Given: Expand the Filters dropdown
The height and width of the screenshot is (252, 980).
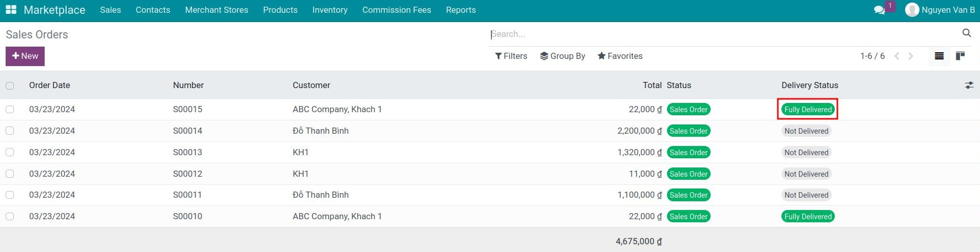Looking at the screenshot, I should coord(511,56).
